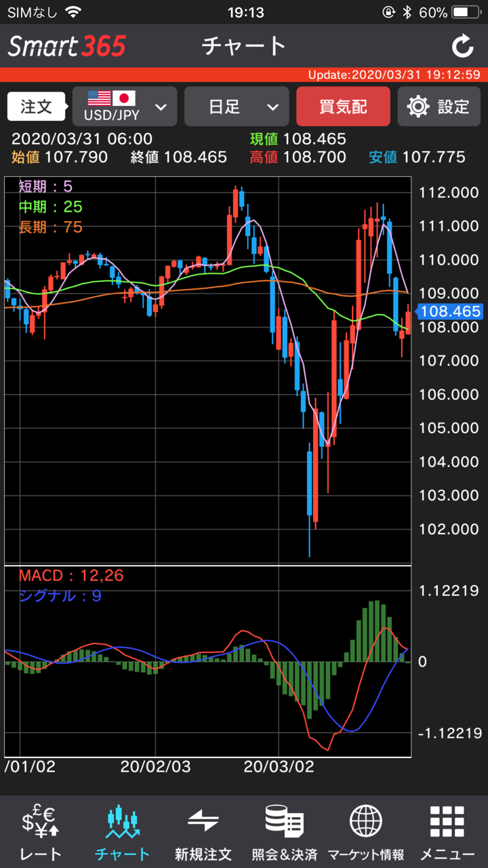Tap the 20/03/02 date on timeline
The width and height of the screenshot is (488, 868).
pos(279,767)
